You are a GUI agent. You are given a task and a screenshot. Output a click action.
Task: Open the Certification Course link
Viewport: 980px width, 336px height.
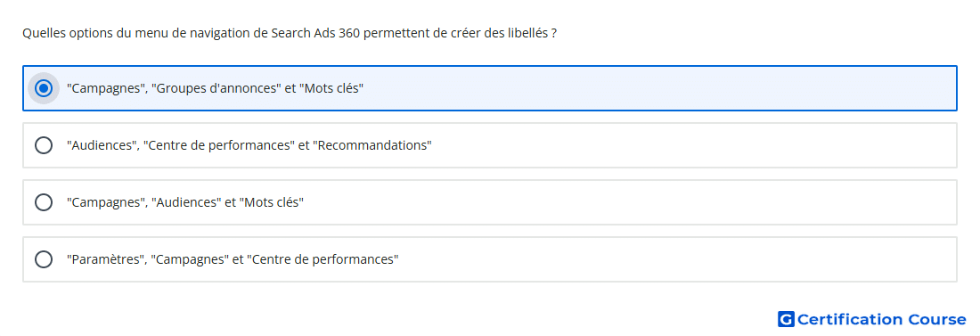872,320
